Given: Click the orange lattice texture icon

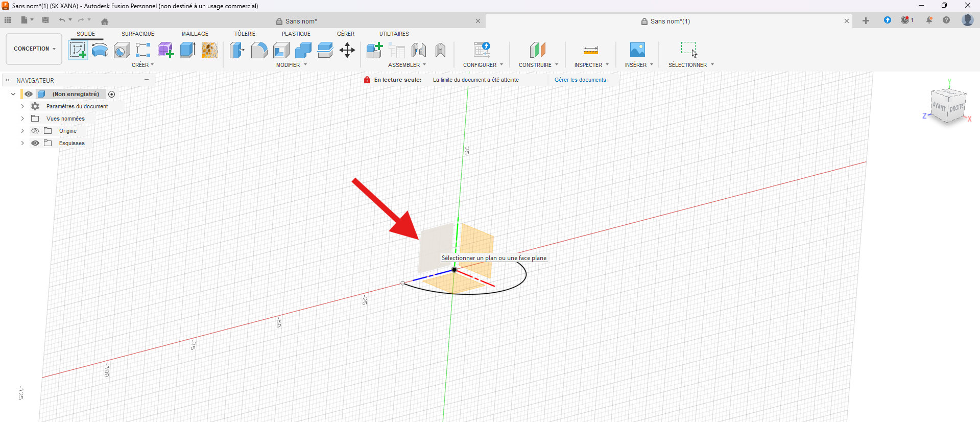Looking at the screenshot, I should pyautogui.click(x=209, y=50).
